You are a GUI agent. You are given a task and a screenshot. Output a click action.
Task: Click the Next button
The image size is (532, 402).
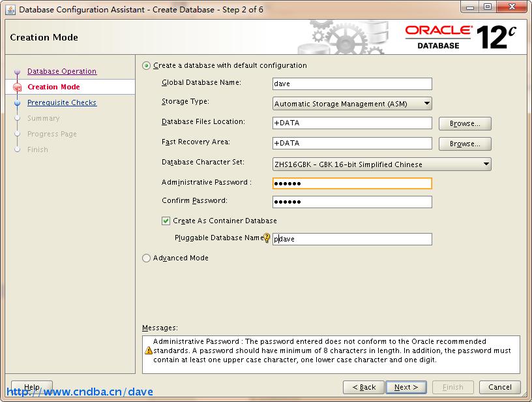point(406,387)
